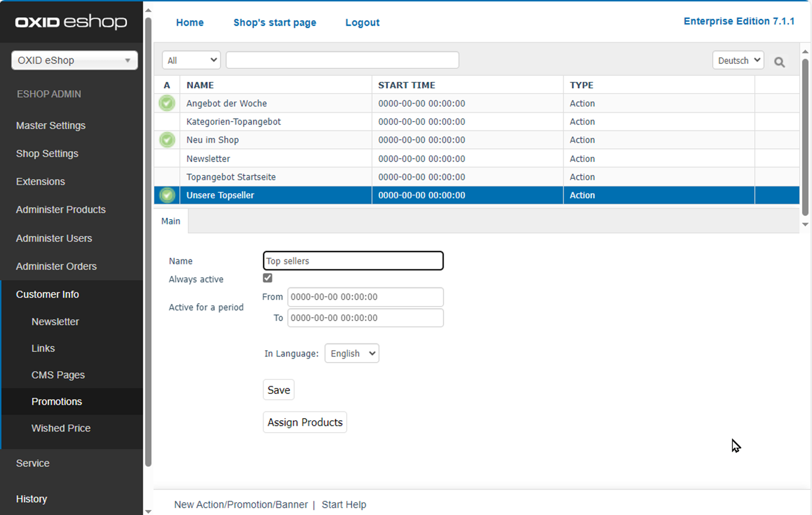
Task: Open the All filter dropdown
Action: [x=191, y=60]
